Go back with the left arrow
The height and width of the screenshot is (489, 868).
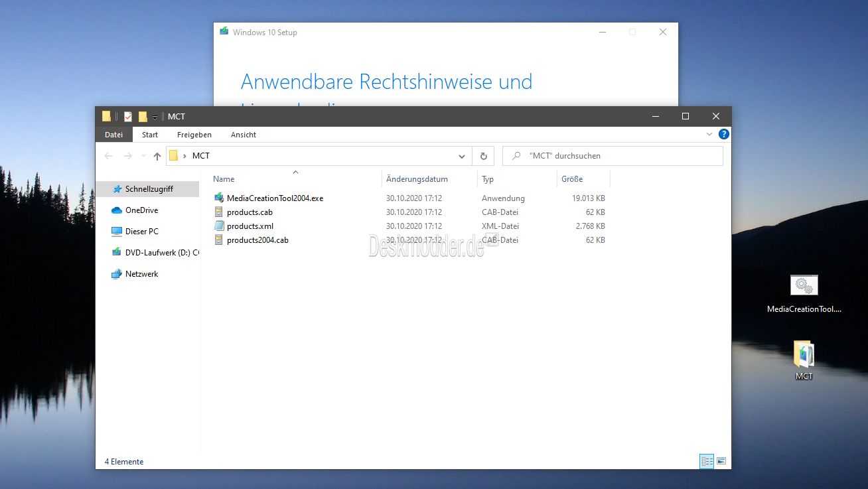[x=109, y=156]
